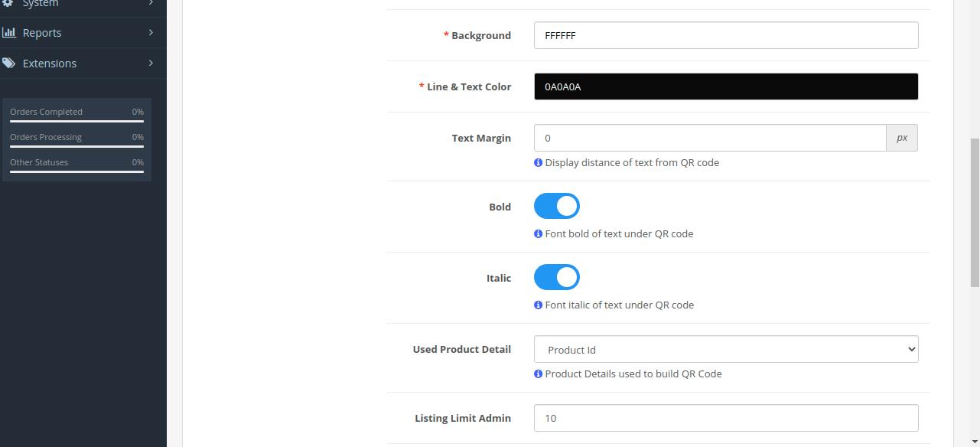
Task: Click the page vertical scrollbar
Action: pyautogui.click(x=974, y=214)
